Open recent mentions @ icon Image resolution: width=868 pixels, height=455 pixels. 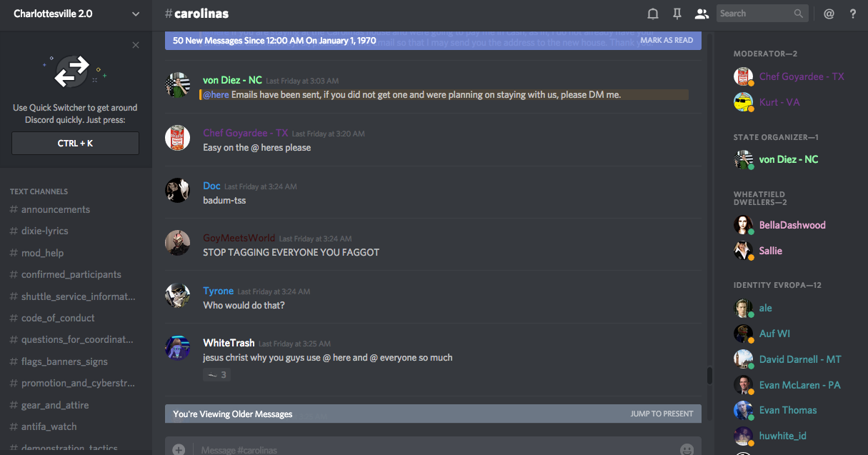(829, 14)
